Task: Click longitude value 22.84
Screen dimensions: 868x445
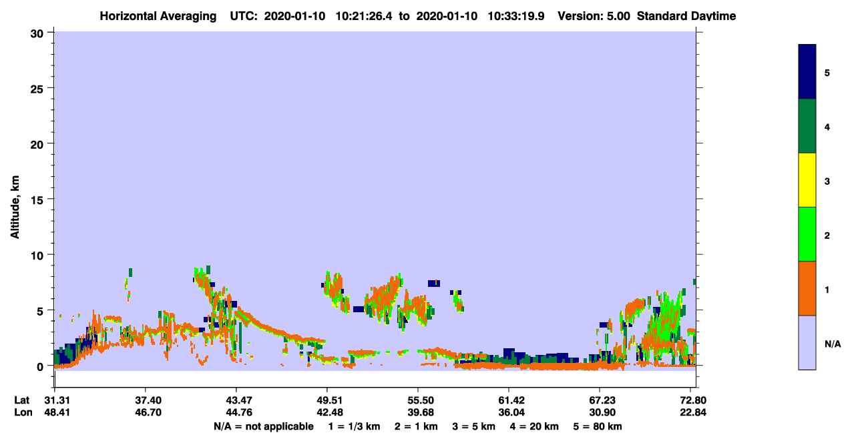Action: 693,412
